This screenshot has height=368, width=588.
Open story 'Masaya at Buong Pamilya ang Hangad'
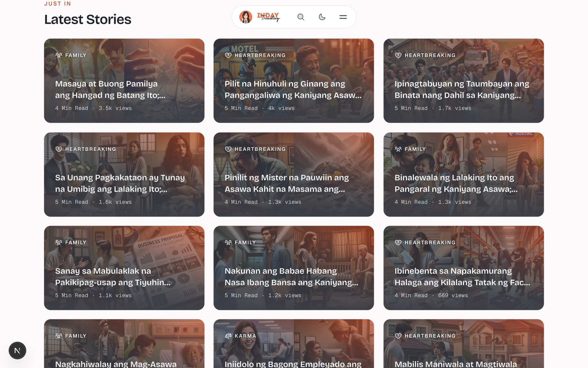110,90
